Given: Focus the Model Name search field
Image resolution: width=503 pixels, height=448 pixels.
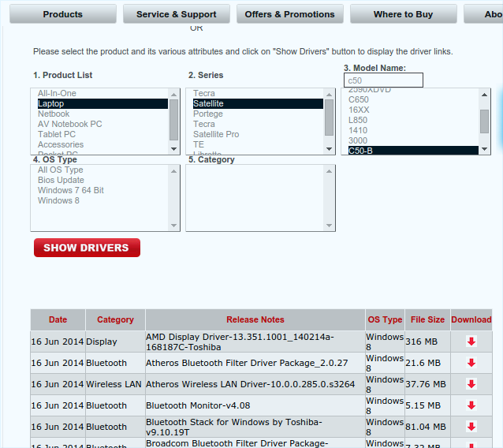Looking at the screenshot, I should point(383,80).
